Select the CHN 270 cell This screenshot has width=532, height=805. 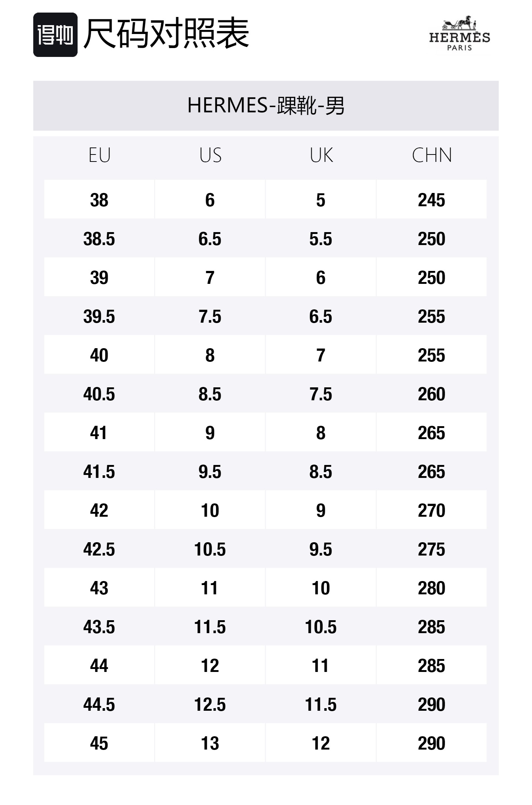click(431, 510)
